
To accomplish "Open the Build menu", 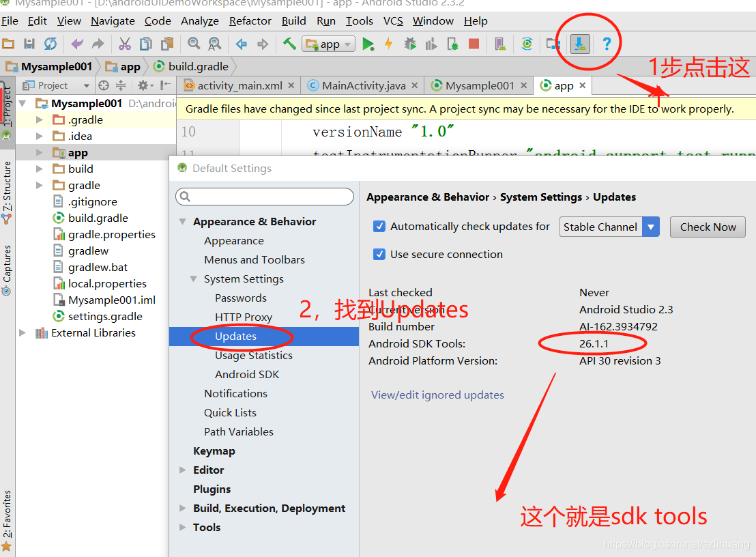I will point(293,20).
